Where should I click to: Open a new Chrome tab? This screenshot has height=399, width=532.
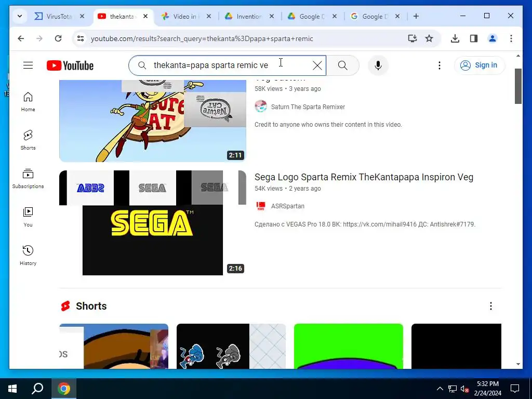click(416, 16)
